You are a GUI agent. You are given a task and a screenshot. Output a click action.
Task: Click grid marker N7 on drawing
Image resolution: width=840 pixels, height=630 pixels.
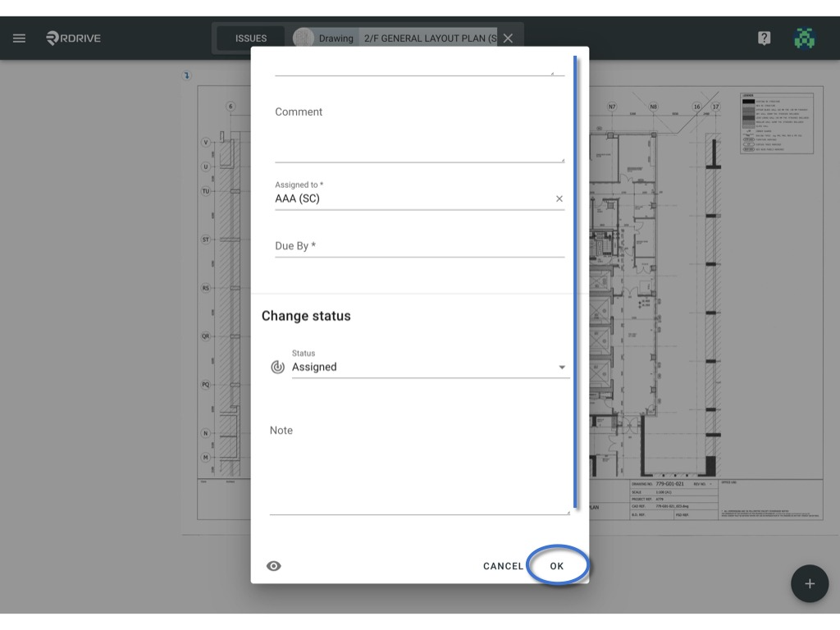coord(612,107)
